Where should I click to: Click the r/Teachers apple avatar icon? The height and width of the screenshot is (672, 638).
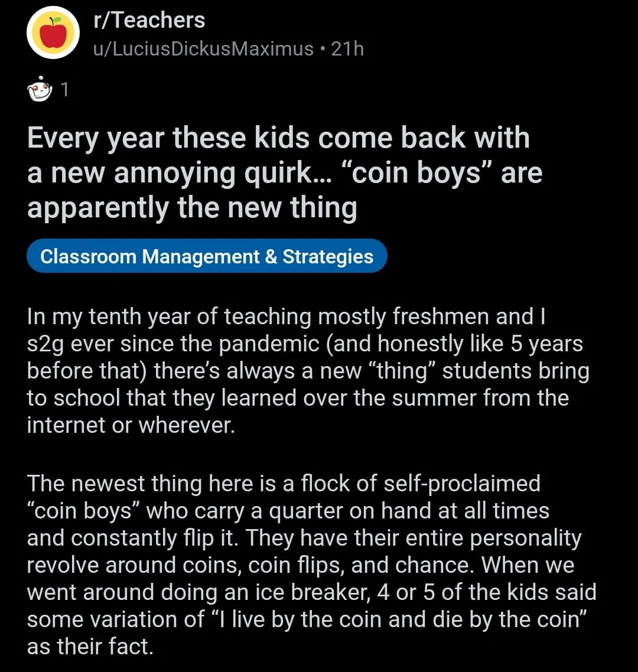coord(53,33)
